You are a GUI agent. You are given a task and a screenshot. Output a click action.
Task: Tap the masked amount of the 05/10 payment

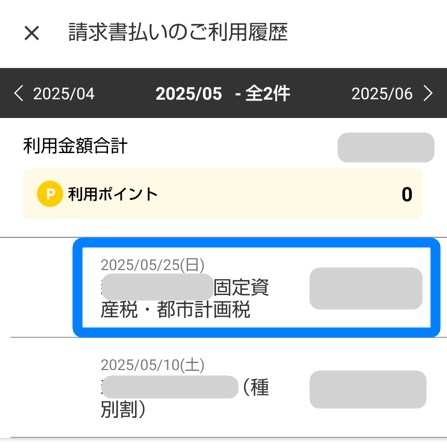tap(368, 389)
